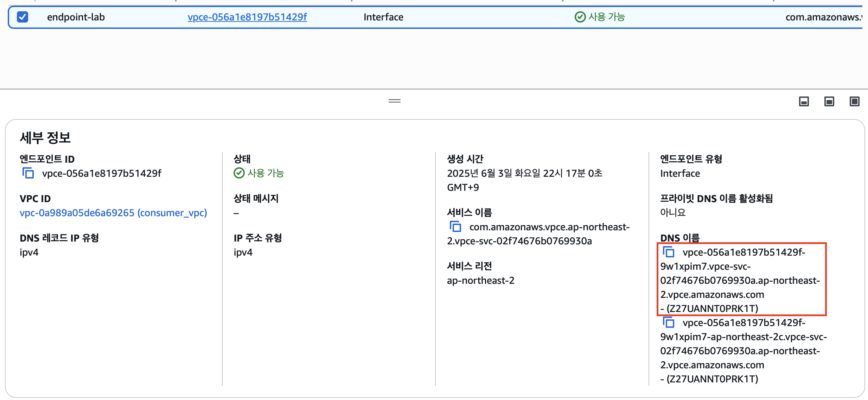Open the vpce-056a1e8197b51429f endpoint link
868x400 pixels.
click(x=247, y=17)
